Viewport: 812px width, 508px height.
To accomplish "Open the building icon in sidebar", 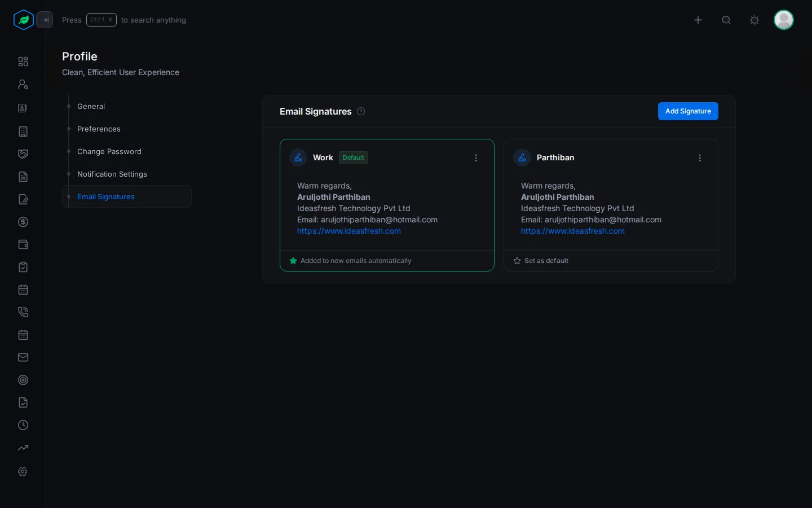I will (x=23, y=132).
